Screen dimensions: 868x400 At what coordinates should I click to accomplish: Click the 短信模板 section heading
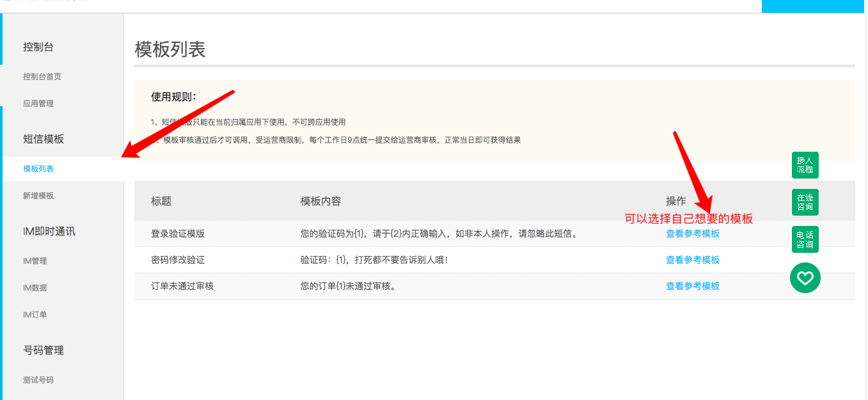pos(43,140)
